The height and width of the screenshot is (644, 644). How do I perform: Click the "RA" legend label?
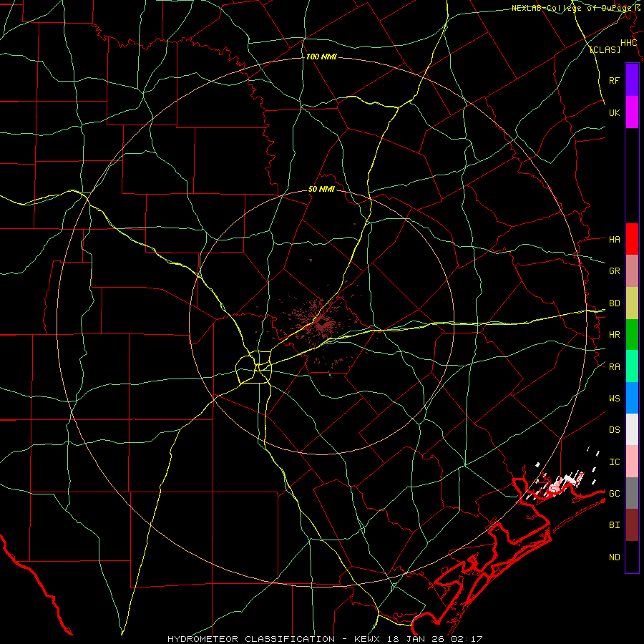614,367
